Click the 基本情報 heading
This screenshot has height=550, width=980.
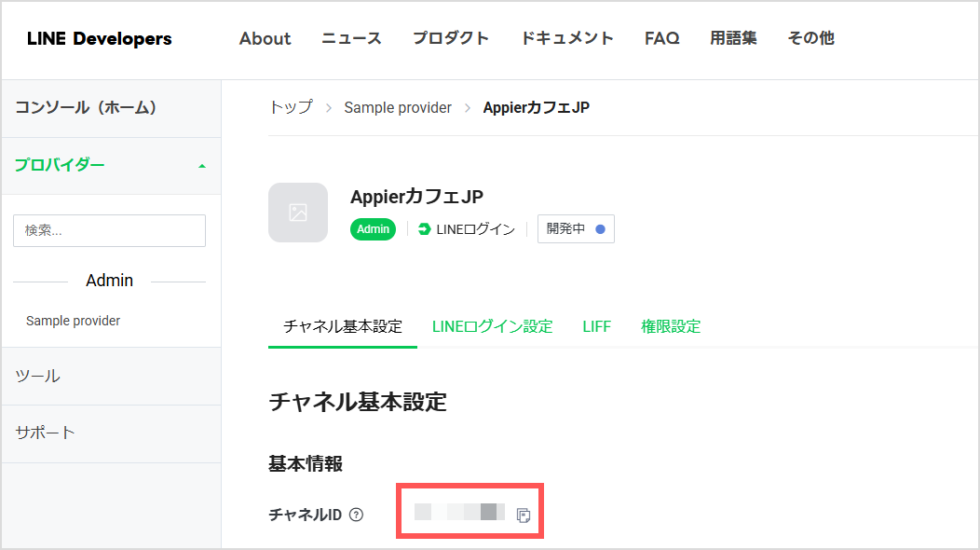tap(306, 463)
